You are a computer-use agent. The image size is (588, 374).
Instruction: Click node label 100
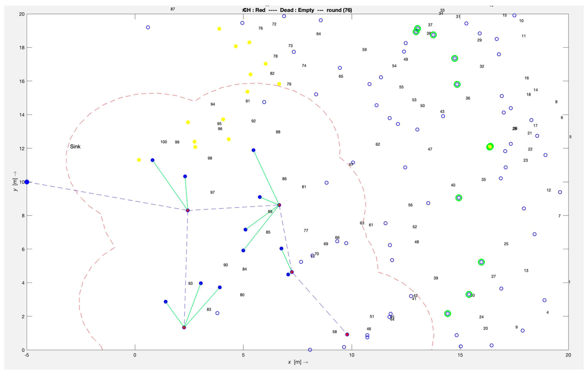(x=164, y=142)
